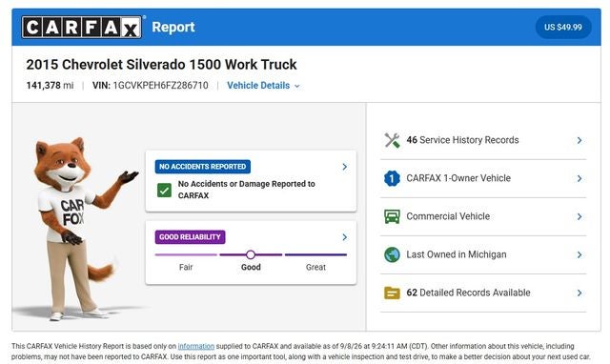
Task: Click the GOOD RELIABILITY badge
Action: [190, 237]
